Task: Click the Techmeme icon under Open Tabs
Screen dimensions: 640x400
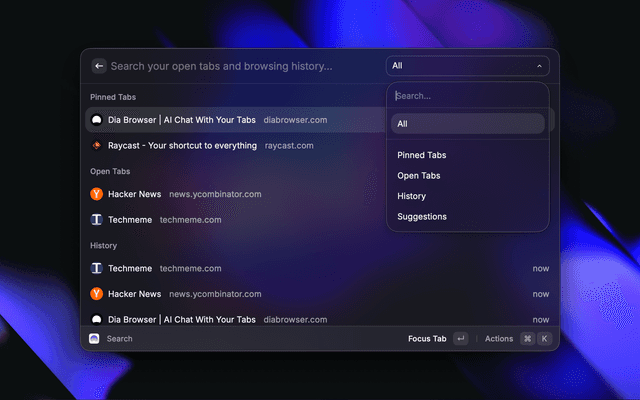Action: pyautogui.click(x=96, y=219)
